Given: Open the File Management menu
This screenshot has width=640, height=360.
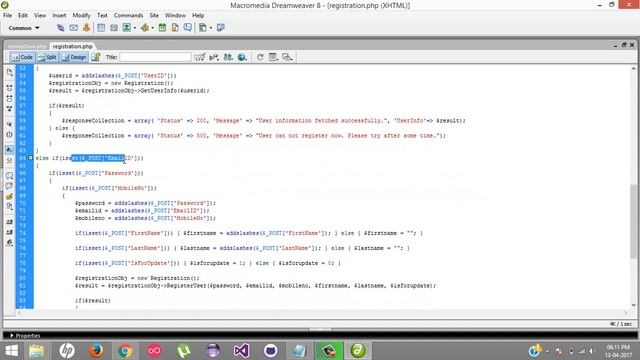Looking at the screenshot, I should coord(228,57).
